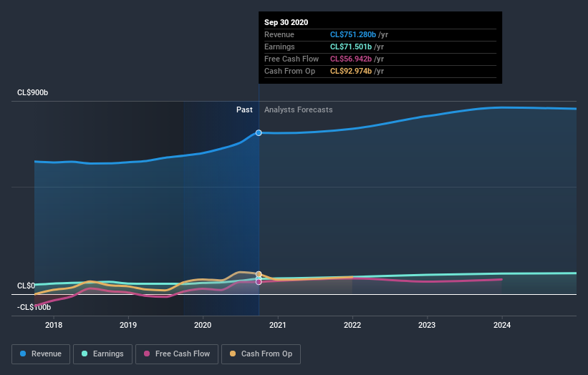This screenshot has height=375, width=588.
Task: Toggle the Free Cash Flow legend button
Action: (x=177, y=354)
